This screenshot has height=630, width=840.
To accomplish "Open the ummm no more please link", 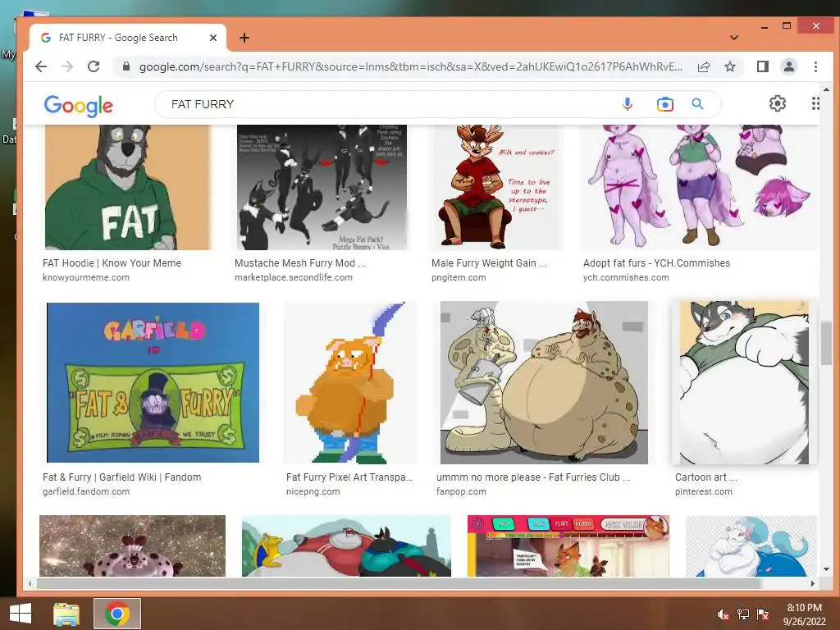I will (533, 477).
